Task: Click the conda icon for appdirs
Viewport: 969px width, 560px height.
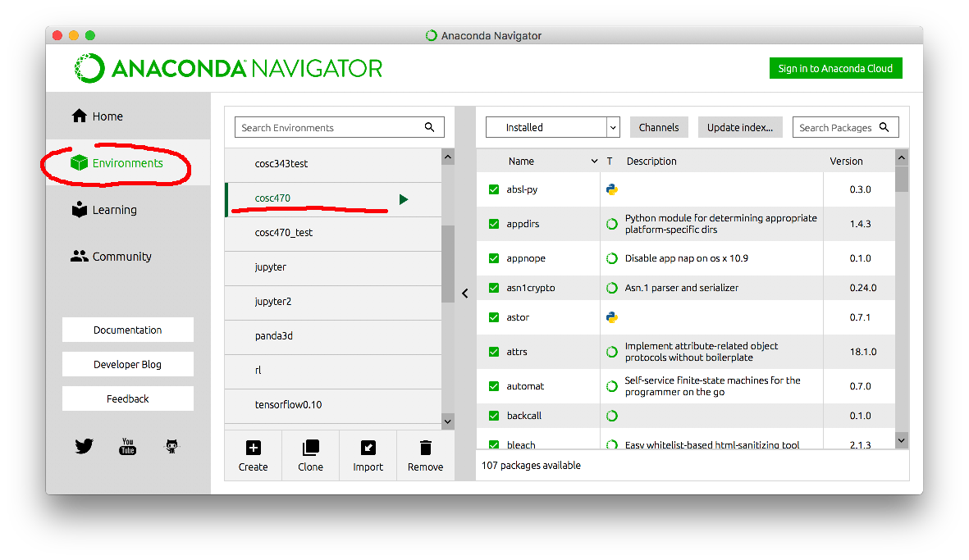Action: point(612,224)
